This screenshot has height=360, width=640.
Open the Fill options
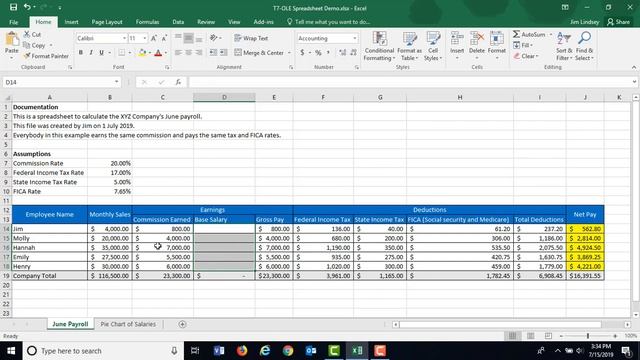coord(523,45)
